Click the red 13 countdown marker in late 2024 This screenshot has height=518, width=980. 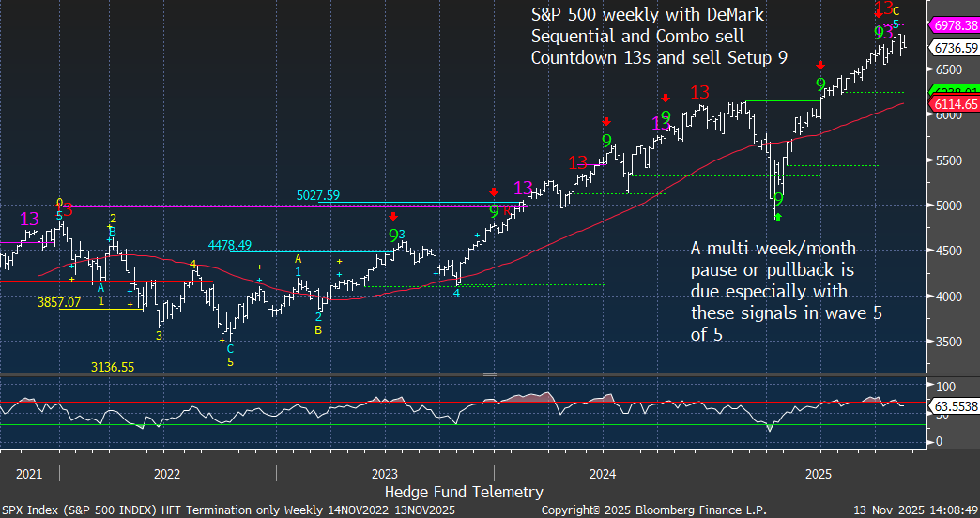point(699,93)
